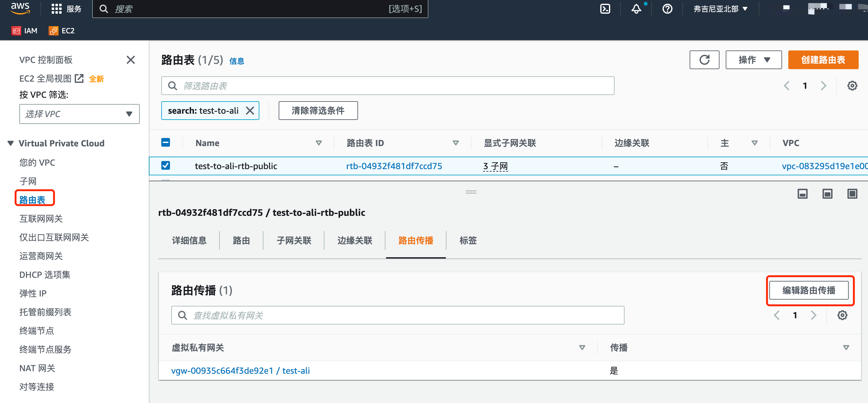Launch the CloudShell terminal icon
This screenshot has width=868, height=403.
[605, 9]
